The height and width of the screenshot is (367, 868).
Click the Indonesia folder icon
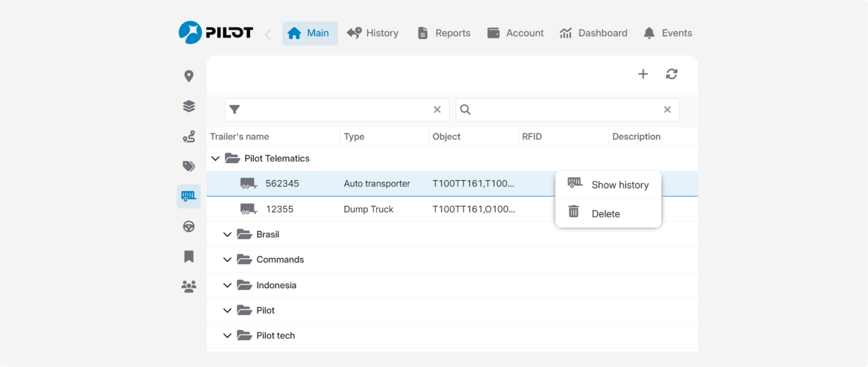tap(244, 285)
